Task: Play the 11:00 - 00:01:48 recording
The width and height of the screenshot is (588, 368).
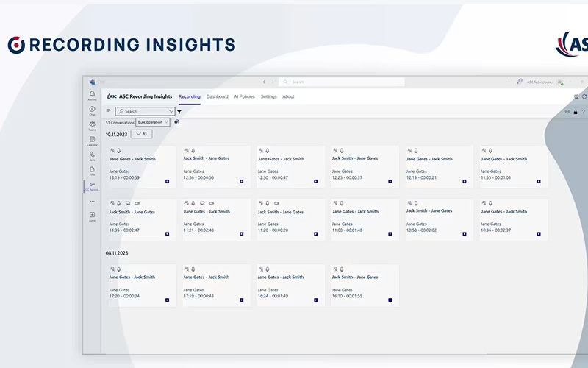Action: pyautogui.click(x=390, y=234)
